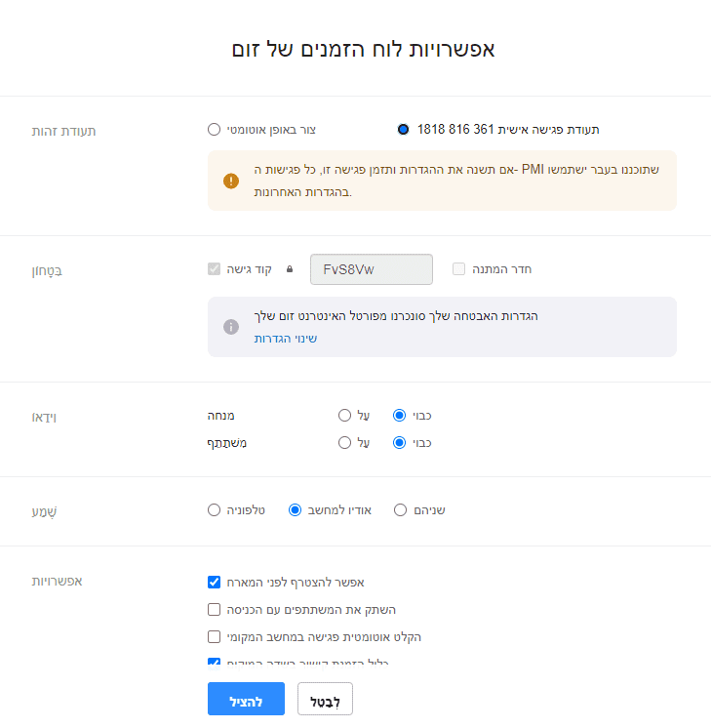This screenshot has width=711, height=728.
Task: Set participant video to off (משתתף כבוי)
Action: click(399, 442)
